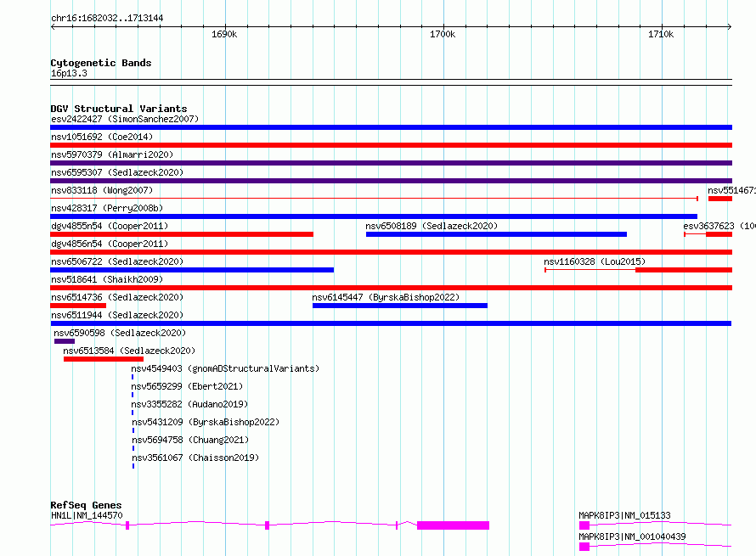Click the 1710k ruler marker
The image size is (756, 556).
click(661, 34)
